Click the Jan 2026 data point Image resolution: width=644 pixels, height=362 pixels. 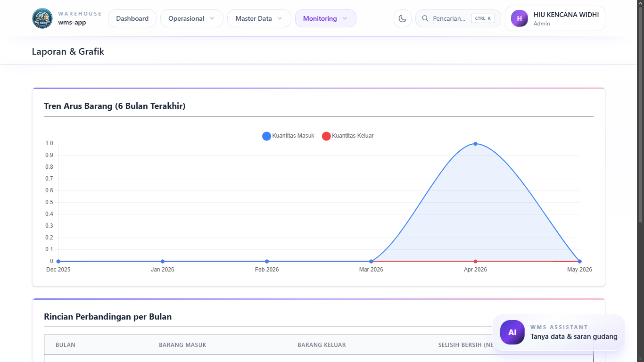click(x=163, y=261)
